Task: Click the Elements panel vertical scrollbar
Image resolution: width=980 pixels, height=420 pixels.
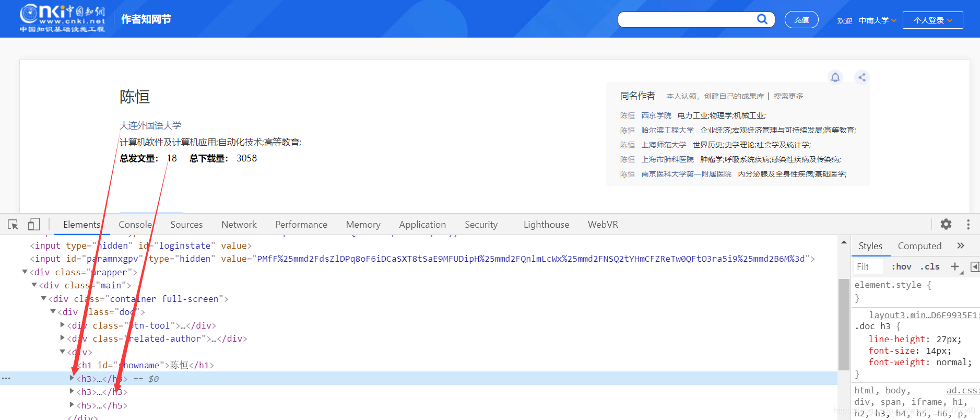Action: click(844, 324)
